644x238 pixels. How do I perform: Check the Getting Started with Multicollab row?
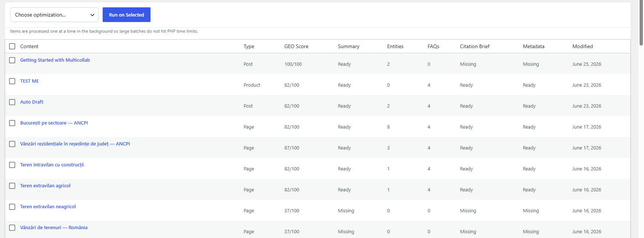pyautogui.click(x=12, y=60)
